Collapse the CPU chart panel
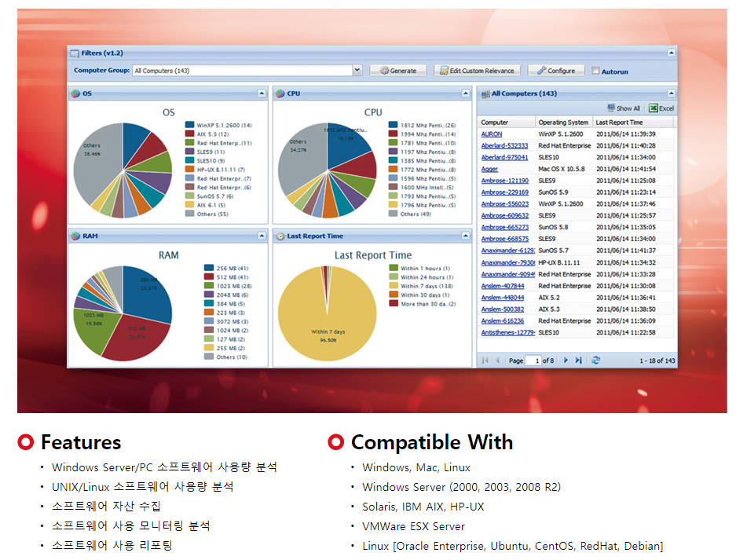 [x=466, y=93]
